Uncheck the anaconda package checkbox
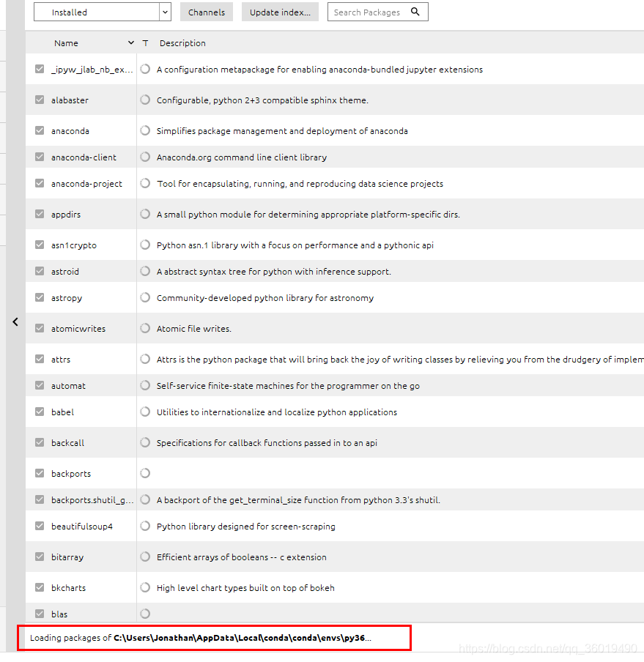This screenshot has width=644, height=662. [40, 130]
